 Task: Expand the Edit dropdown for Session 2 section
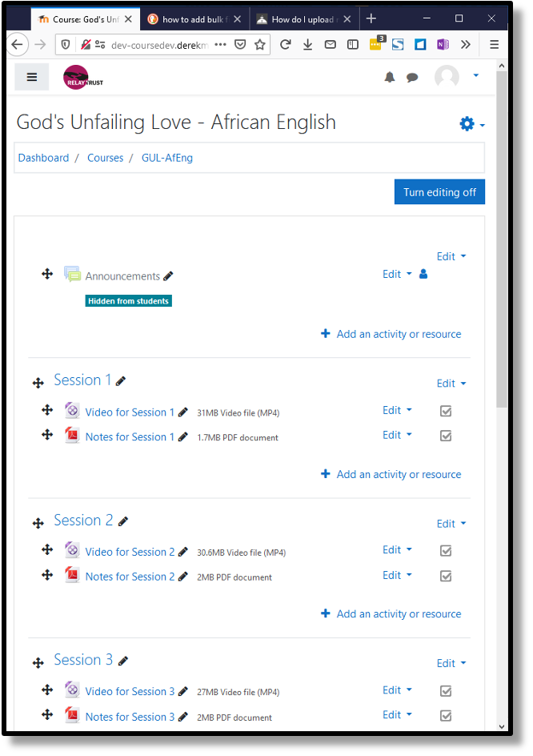click(x=451, y=524)
